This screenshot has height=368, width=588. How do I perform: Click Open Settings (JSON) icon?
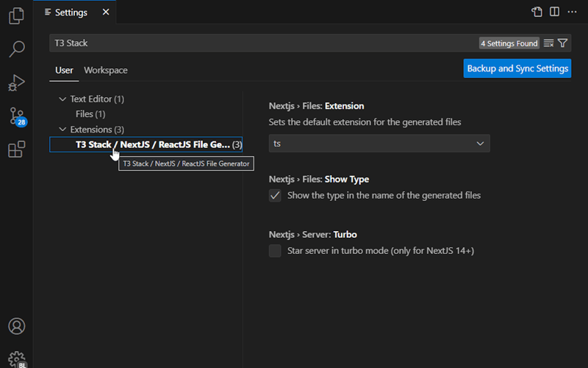click(x=537, y=12)
